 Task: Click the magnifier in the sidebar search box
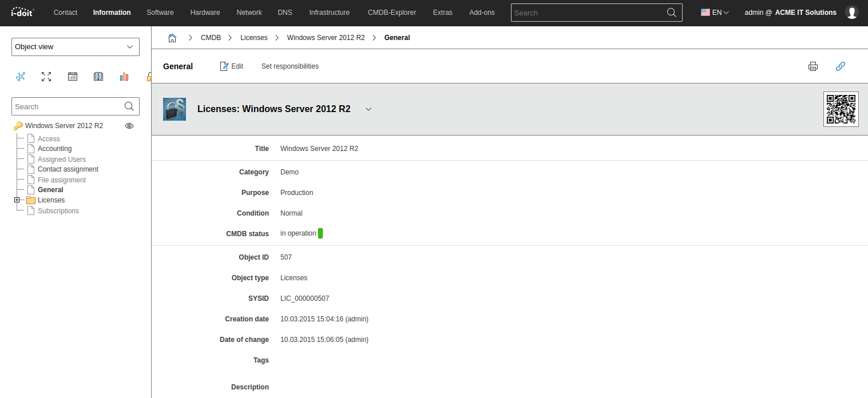pyautogui.click(x=129, y=106)
